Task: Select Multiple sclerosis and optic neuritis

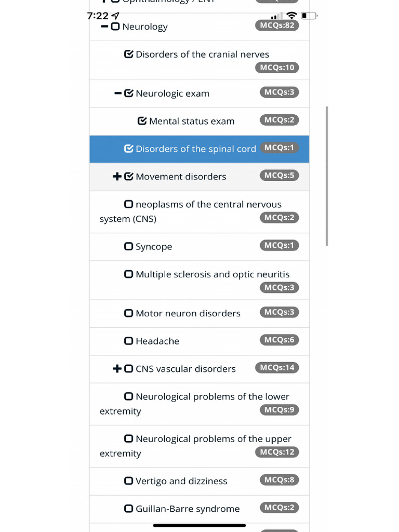Action: [212, 275]
